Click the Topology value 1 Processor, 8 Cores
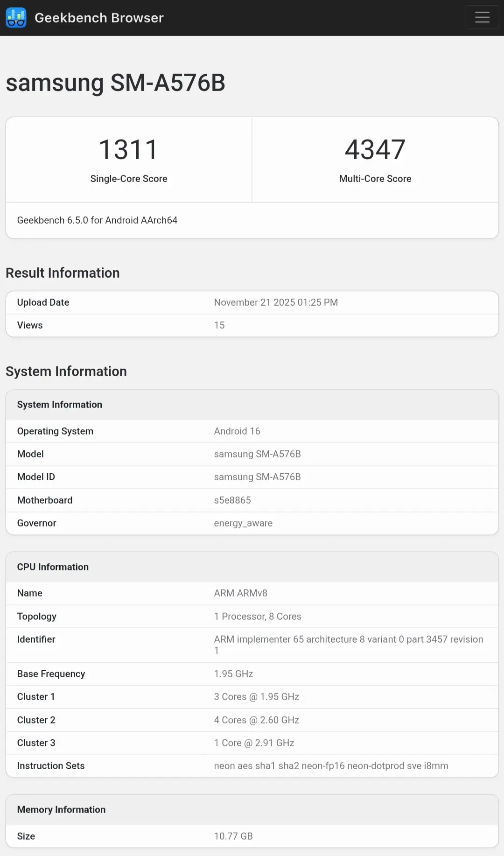Viewport: 504px width, 856px height. (258, 617)
